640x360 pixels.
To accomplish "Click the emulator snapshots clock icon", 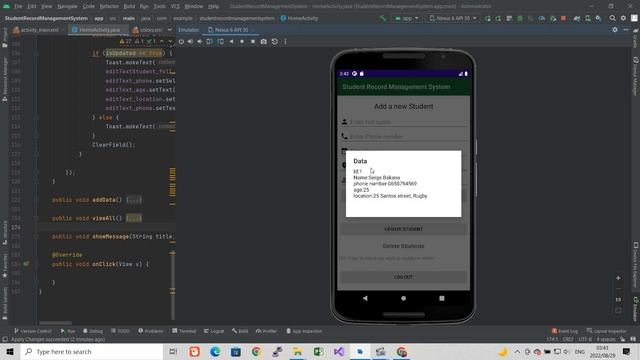I will click(275, 41).
